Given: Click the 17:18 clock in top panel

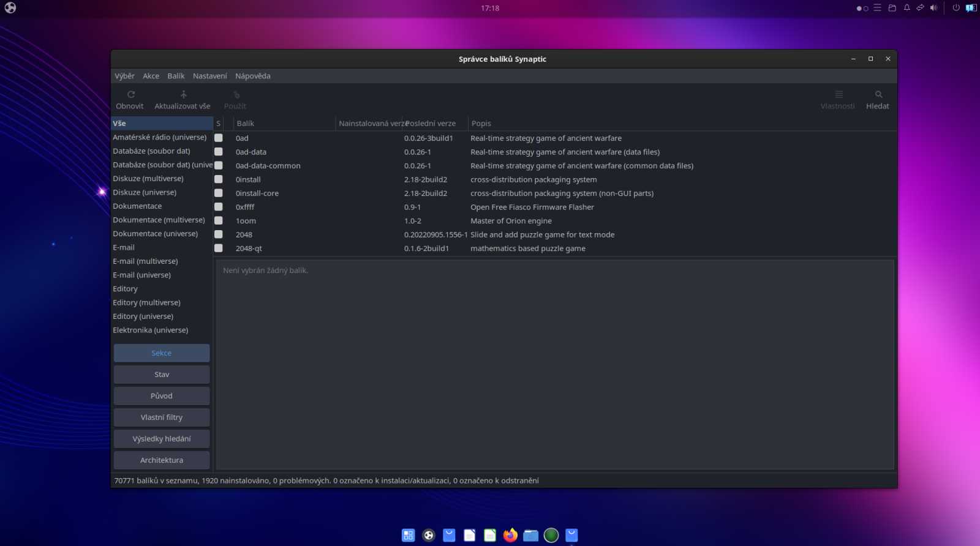Looking at the screenshot, I should click(490, 8).
